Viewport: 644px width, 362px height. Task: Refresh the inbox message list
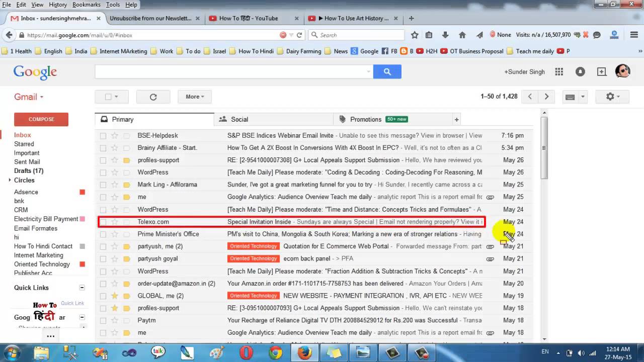pyautogui.click(x=153, y=97)
